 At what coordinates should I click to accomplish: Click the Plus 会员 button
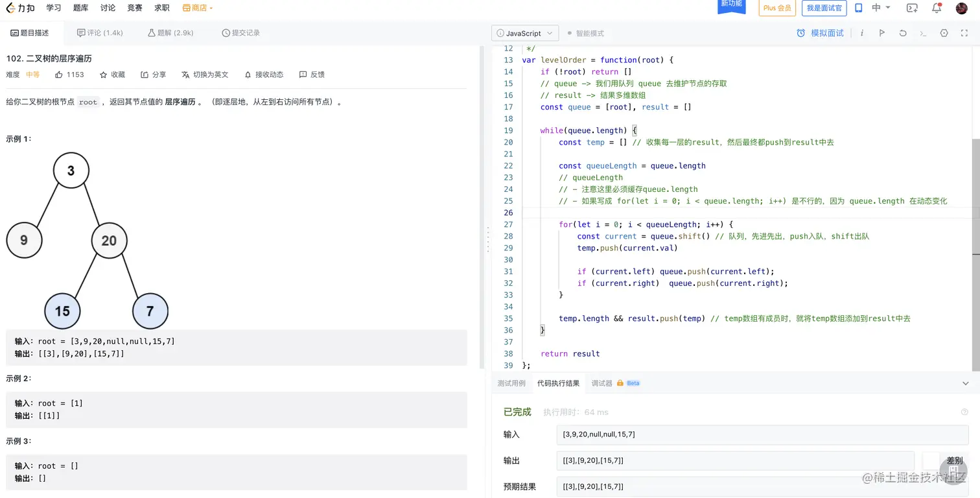tap(777, 8)
